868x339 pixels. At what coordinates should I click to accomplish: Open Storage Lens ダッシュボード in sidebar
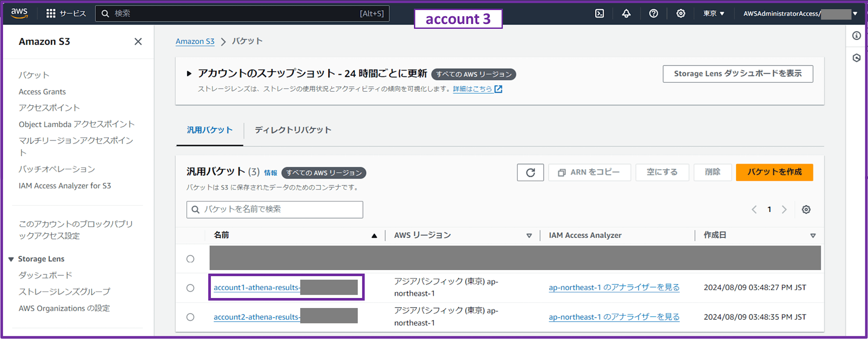(x=45, y=275)
